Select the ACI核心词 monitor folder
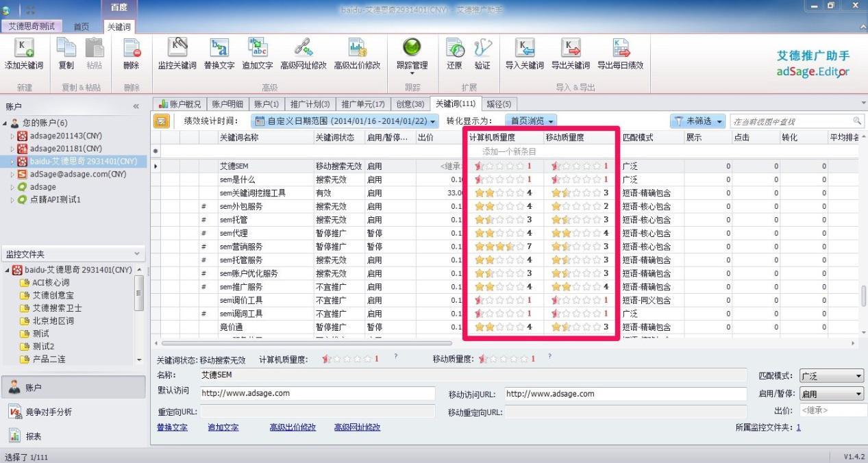 (51, 282)
